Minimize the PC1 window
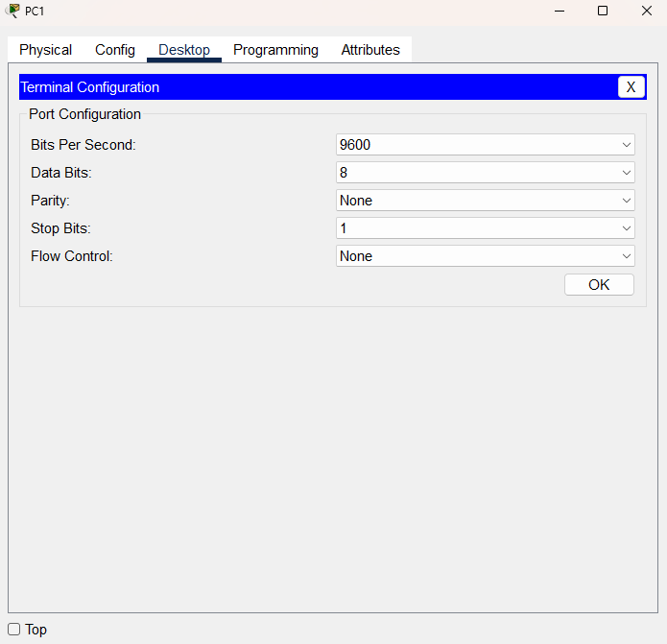667x644 pixels. 560,11
